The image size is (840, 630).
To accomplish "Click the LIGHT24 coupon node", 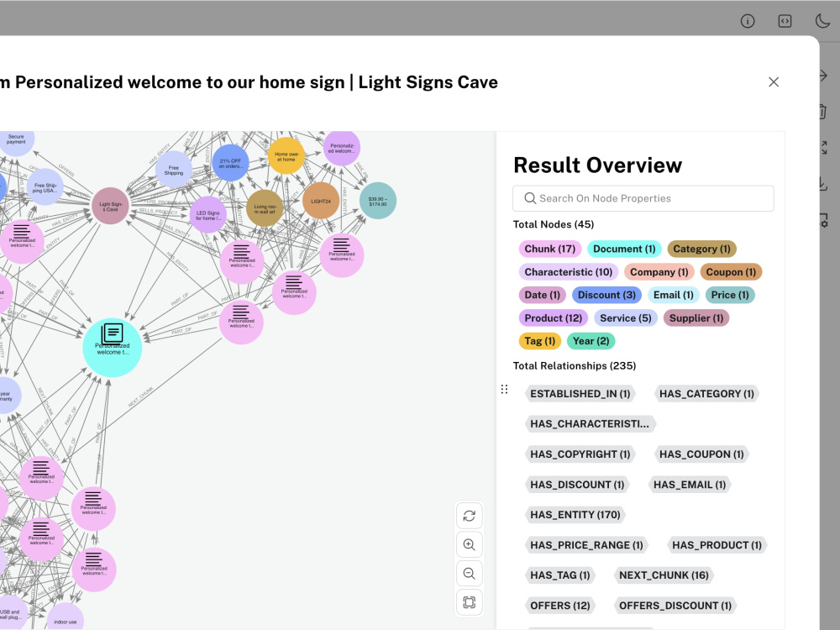I will pos(321,201).
